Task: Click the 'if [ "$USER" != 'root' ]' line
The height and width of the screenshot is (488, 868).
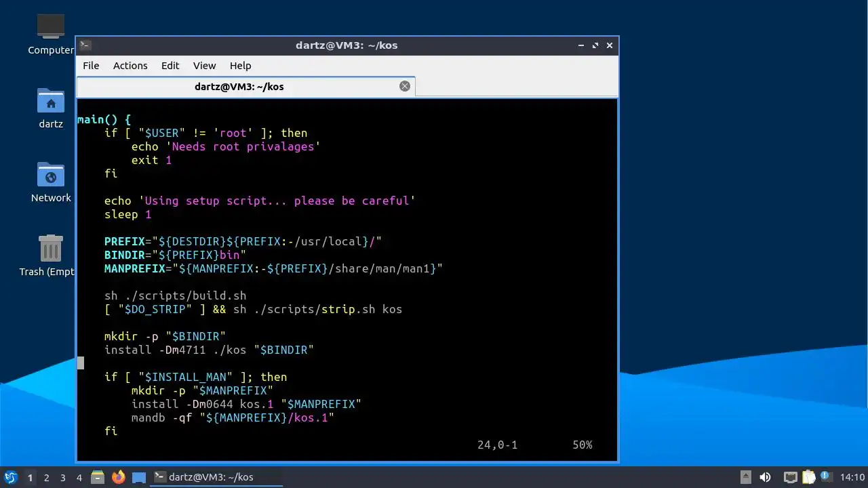Action: coord(206,133)
